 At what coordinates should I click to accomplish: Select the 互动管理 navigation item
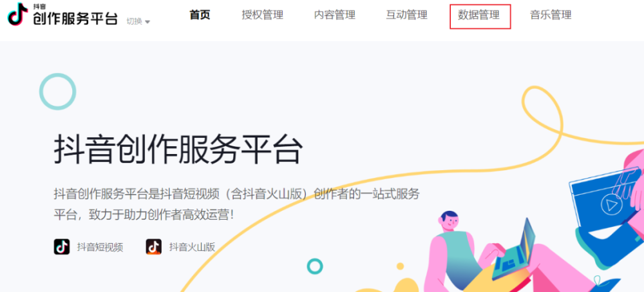406,15
